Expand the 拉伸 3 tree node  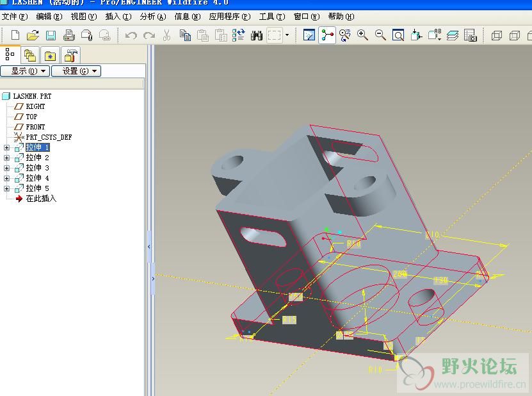pos(6,168)
